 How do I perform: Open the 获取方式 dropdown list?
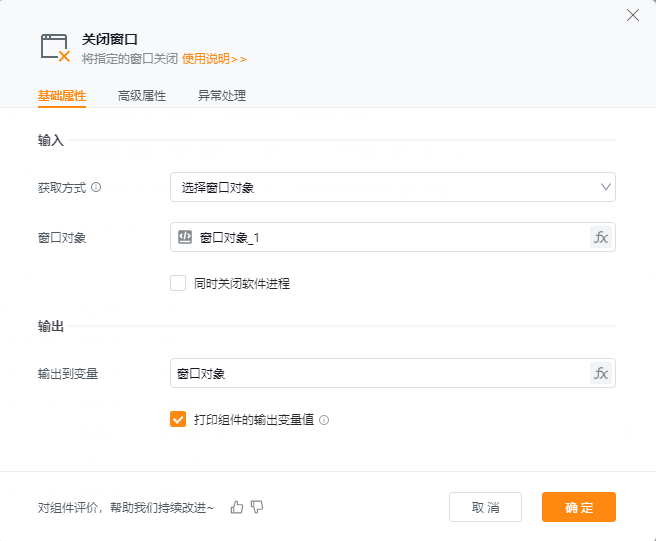(392, 187)
